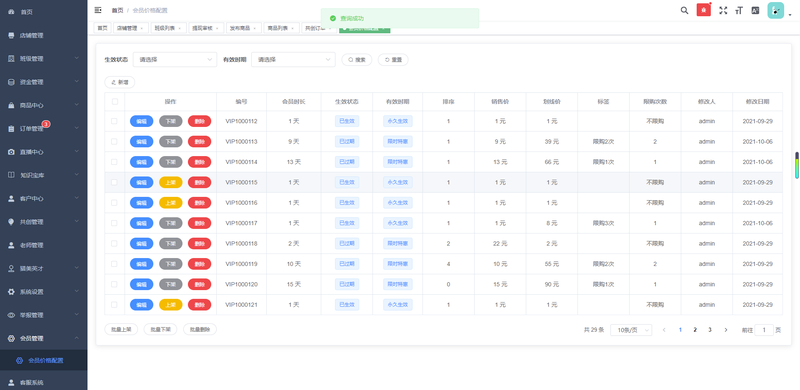Click the 搜索 search button
Viewport: 800px width, 390px height.
pyautogui.click(x=357, y=60)
